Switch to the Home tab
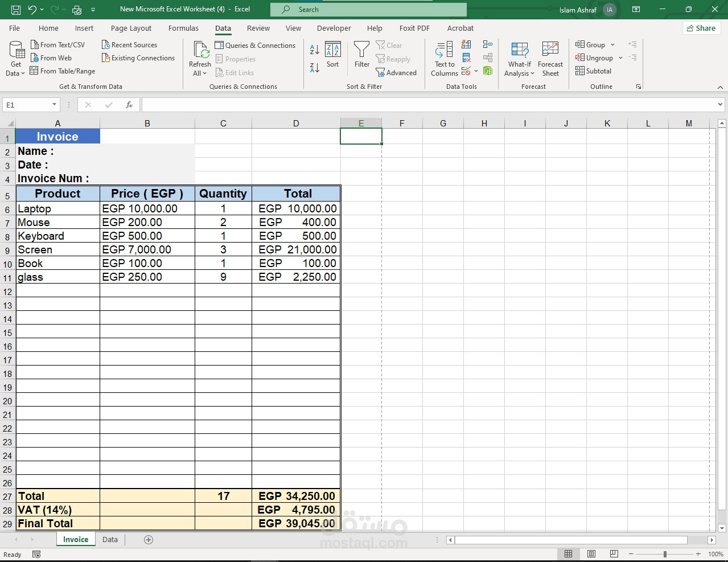728x562 pixels. click(x=48, y=28)
